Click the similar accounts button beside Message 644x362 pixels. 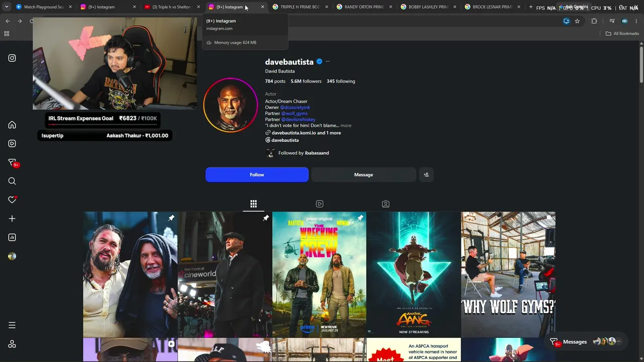pyautogui.click(x=426, y=174)
